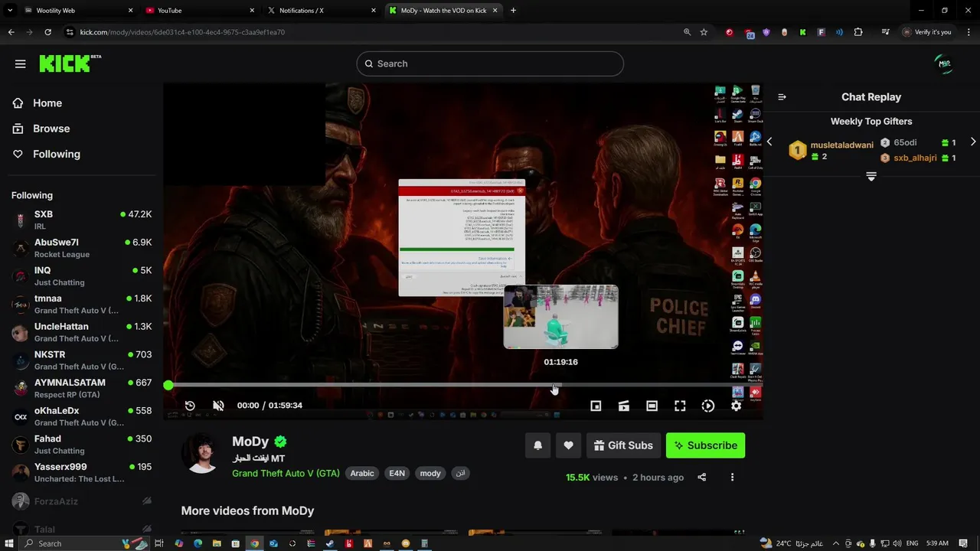Open browser extensions puzzle icon
The image size is (980, 551).
pos(857,32)
